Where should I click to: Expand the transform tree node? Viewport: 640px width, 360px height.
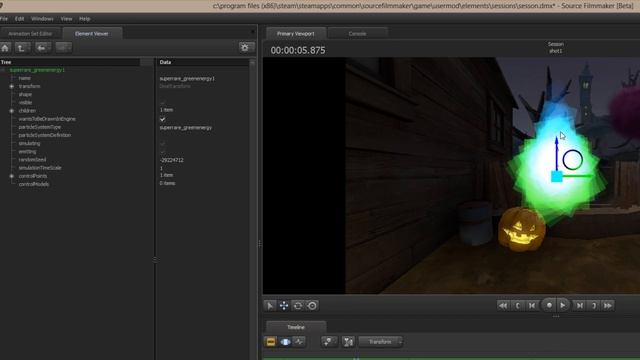(x=11, y=87)
